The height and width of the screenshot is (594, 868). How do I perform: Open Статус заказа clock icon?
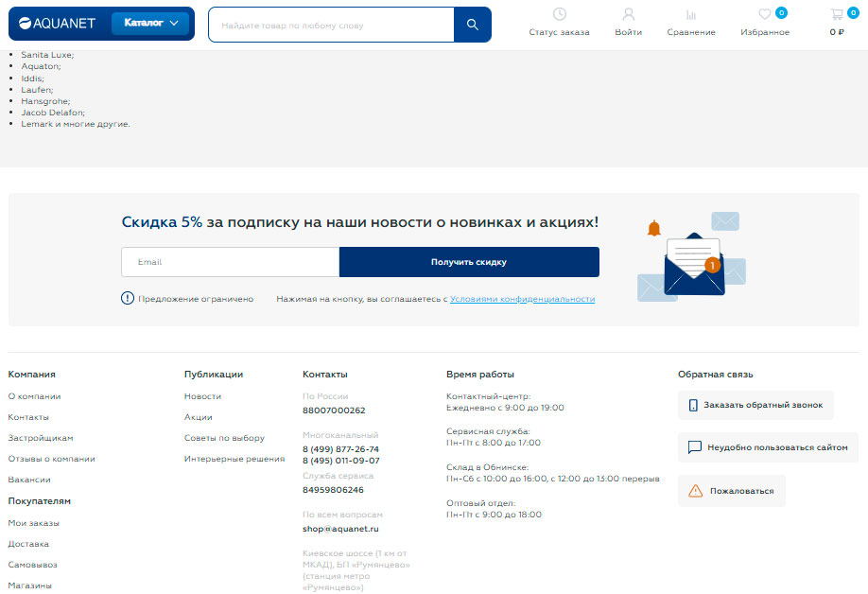[559, 14]
